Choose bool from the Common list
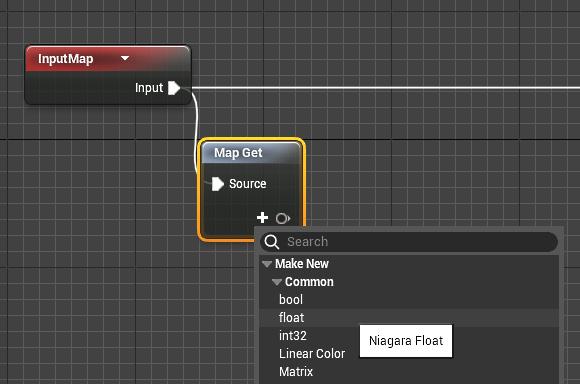The height and width of the screenshot is (384, 580). coord(409,300)
